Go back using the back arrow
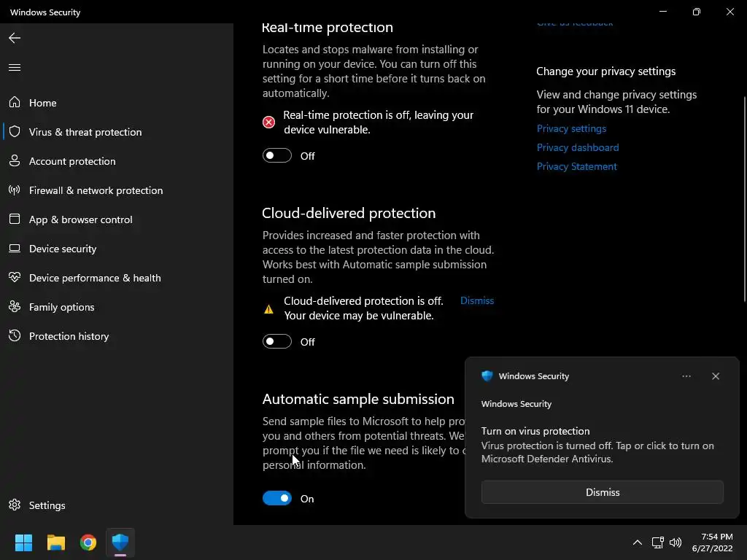The image size is (747, 560). click(15, 38)
